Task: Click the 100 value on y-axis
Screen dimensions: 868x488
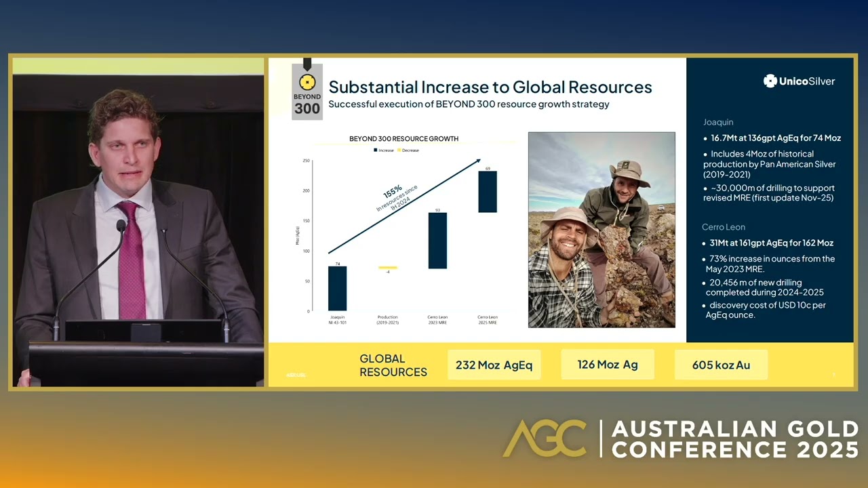Action: pos(306,251)
